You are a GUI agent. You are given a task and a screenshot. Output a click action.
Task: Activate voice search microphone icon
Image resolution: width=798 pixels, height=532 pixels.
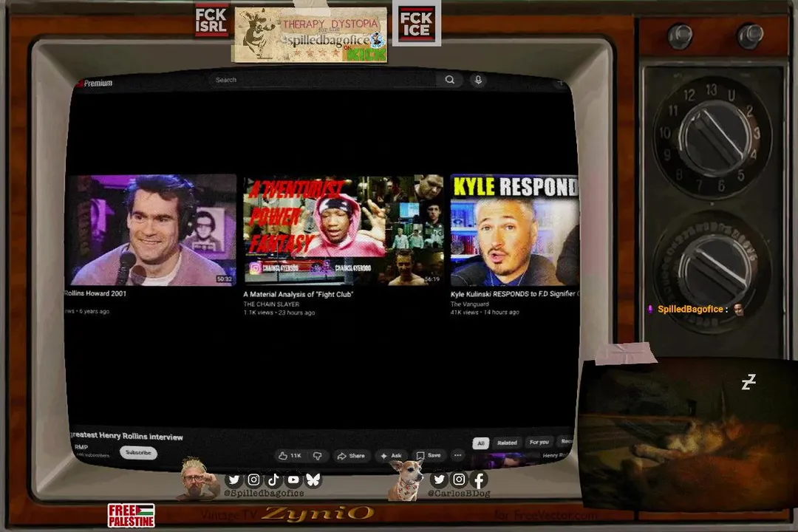point(478,81)
